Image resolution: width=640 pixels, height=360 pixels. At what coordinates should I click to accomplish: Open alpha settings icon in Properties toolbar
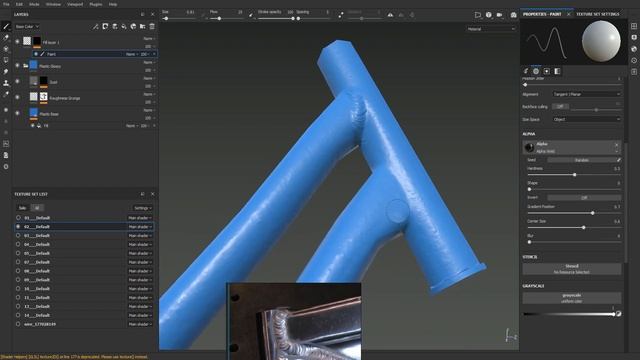tap(536, 71)
